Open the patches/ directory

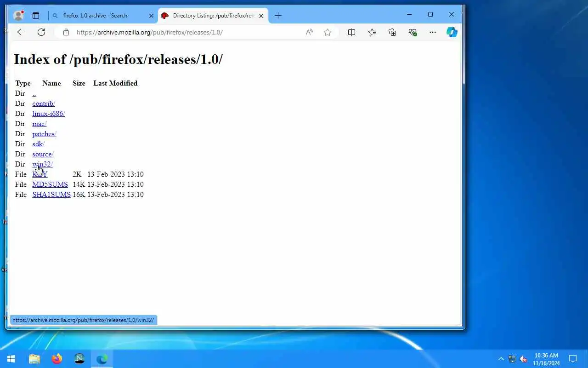click(x=44, y=134)
